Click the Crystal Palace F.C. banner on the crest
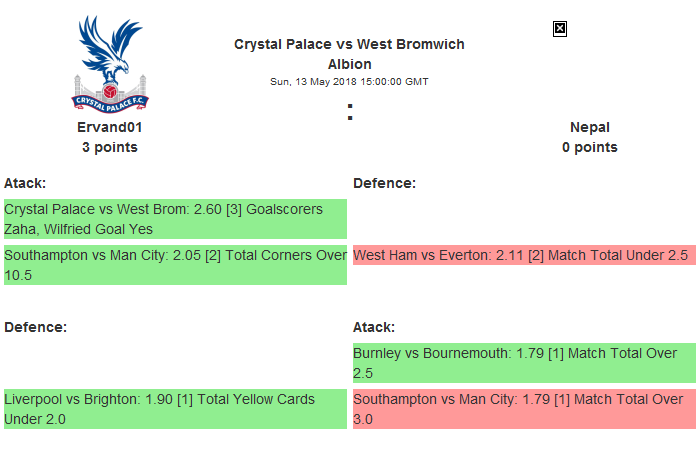 (x=109, y=101)
